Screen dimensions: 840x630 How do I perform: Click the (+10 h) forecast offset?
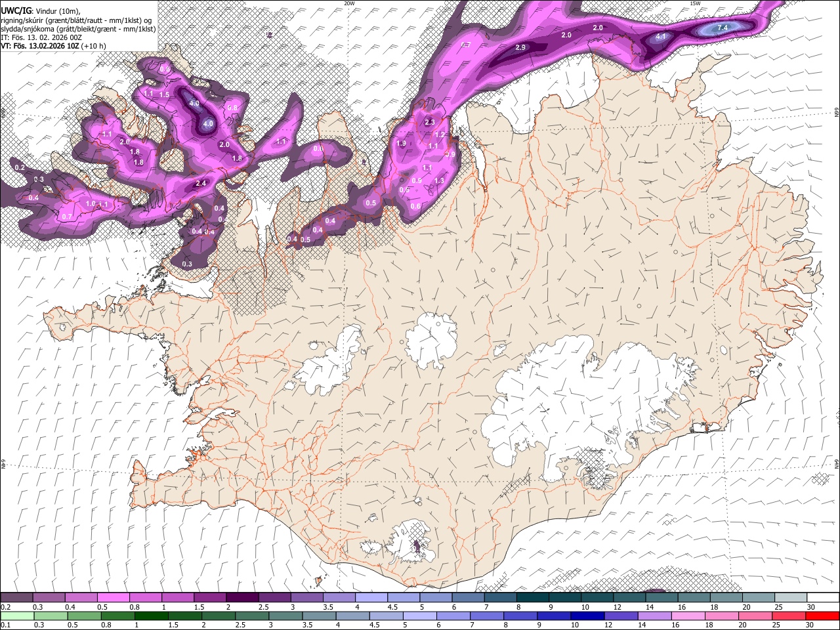pyautogui.click(x=94, y=46)
